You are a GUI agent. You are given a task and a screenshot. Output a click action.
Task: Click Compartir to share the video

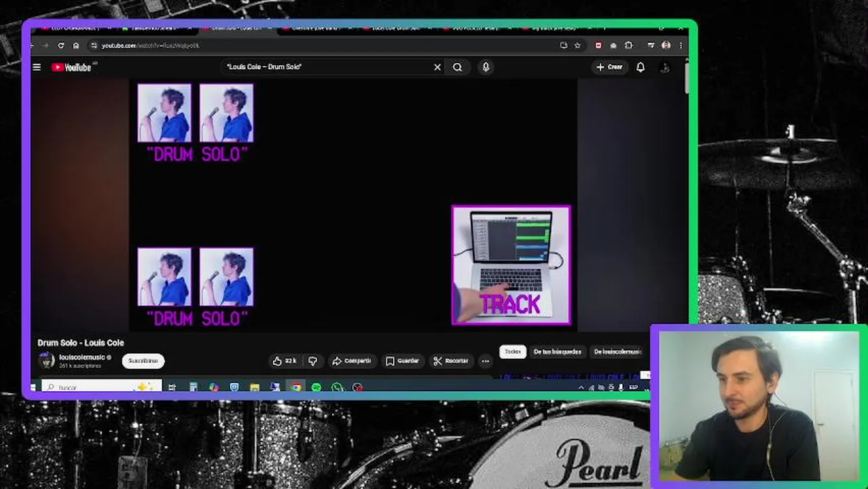(351, 361)
